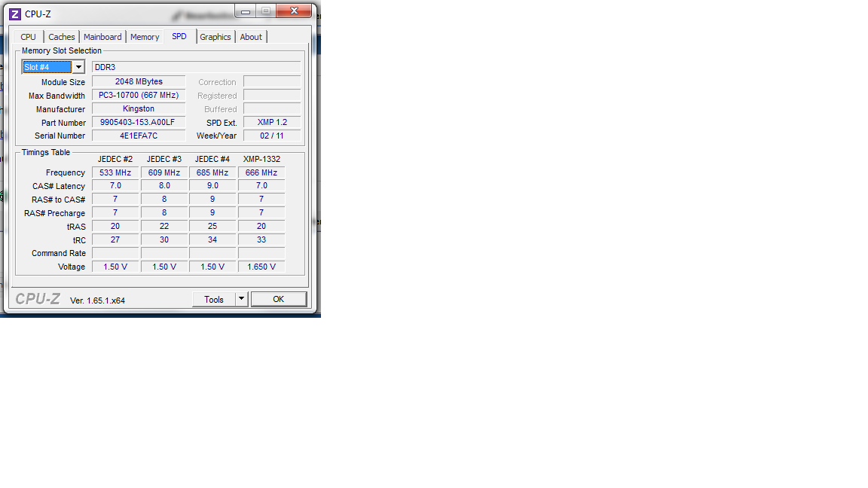Click the SPD Ext. value XMP 1.2

272,122
